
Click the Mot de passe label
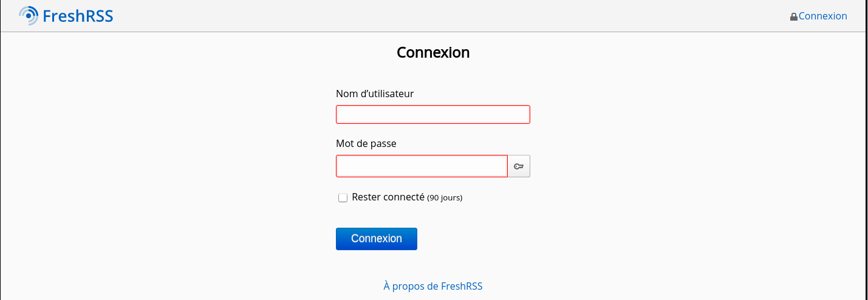(366, 143)
